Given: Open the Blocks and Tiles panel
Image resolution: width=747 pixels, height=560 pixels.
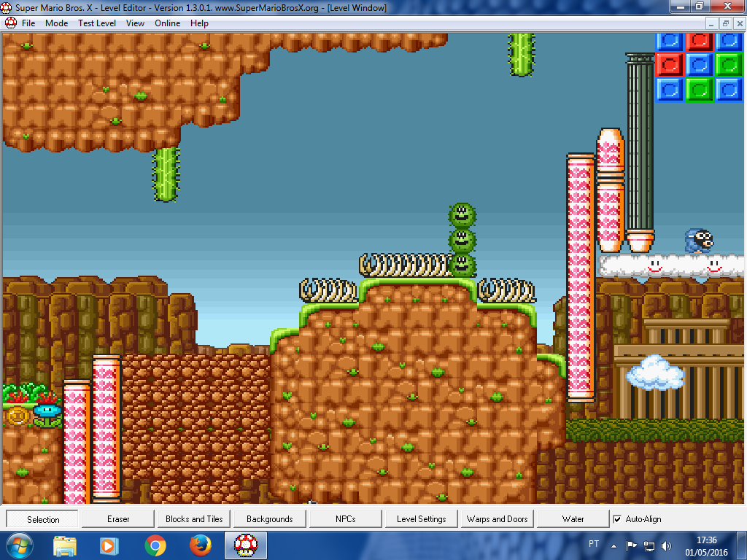Looking at the screenshot, I should (194, 519).
